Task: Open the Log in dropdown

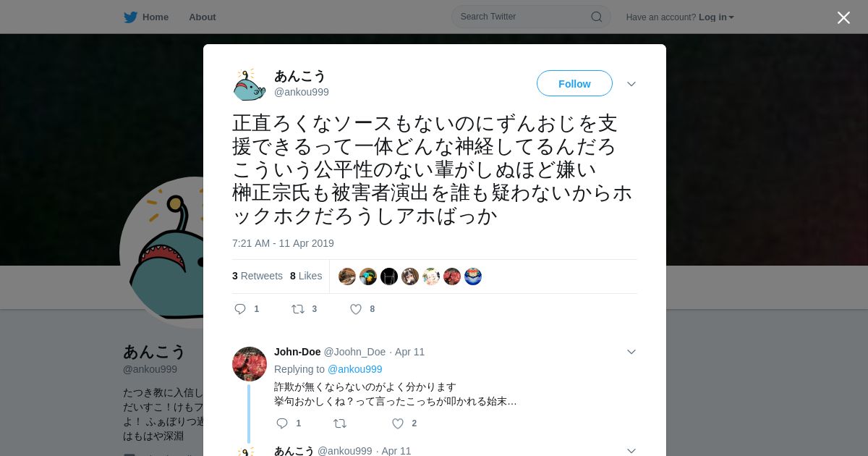Action: point(716,17)
